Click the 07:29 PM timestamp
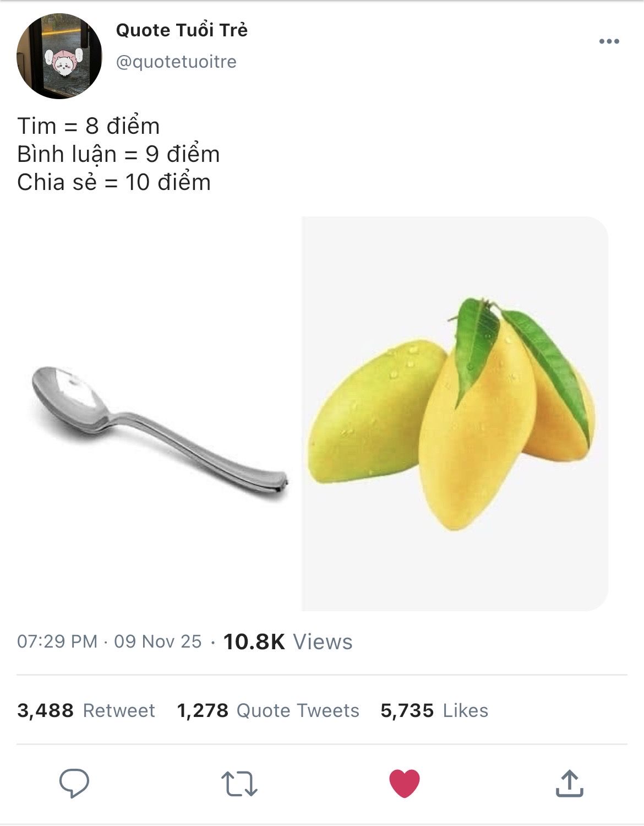 [x=57, y=642]
